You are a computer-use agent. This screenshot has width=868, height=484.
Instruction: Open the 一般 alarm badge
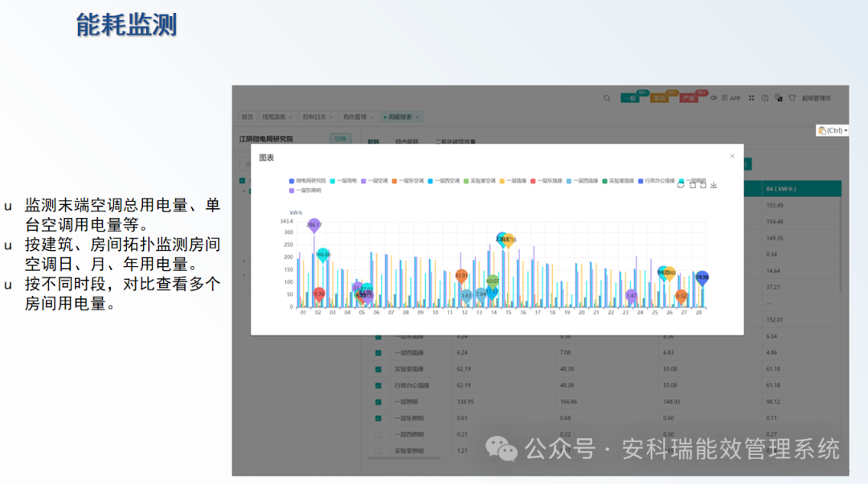coord(631,98)
